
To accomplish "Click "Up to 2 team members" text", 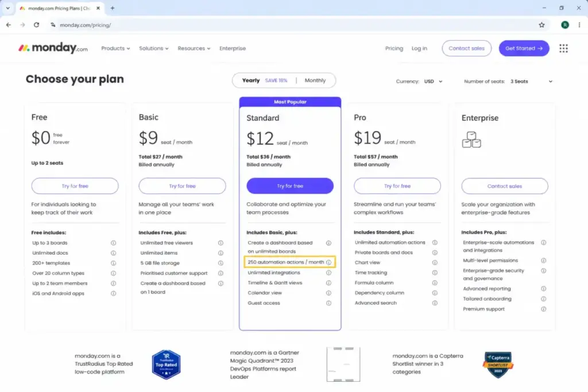I will tap(60, 284).
